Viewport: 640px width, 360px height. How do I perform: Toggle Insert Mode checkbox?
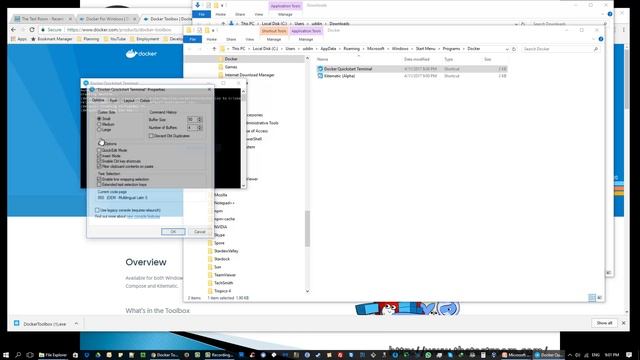coord(99,156)
